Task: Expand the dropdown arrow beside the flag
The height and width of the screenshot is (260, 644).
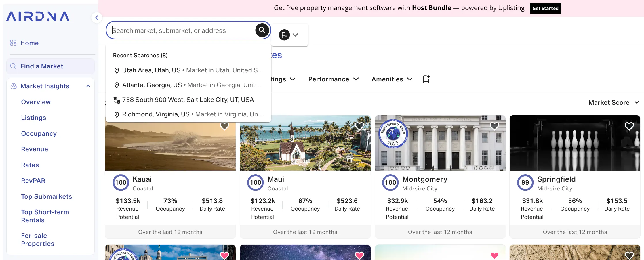Action: (295, 35)
